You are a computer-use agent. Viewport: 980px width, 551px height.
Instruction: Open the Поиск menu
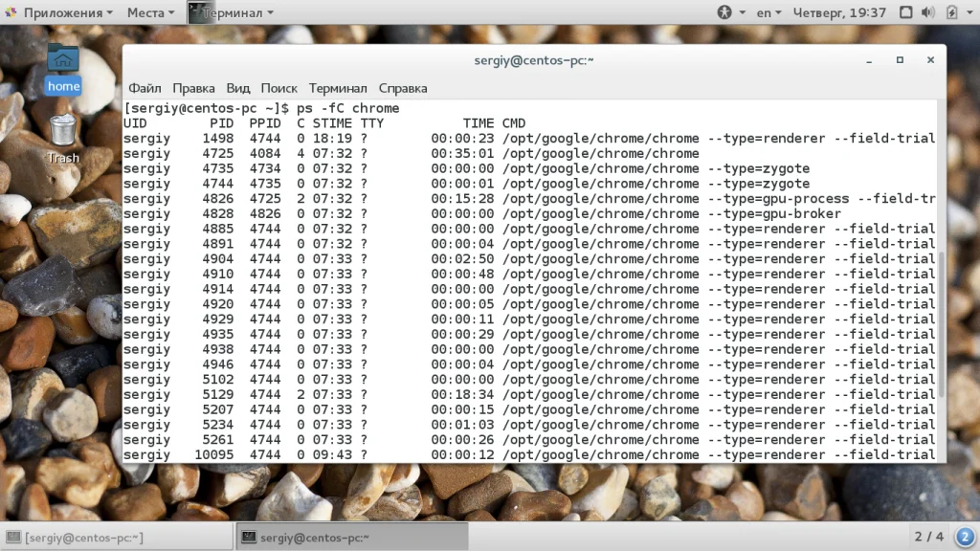(x=278, y=88)
